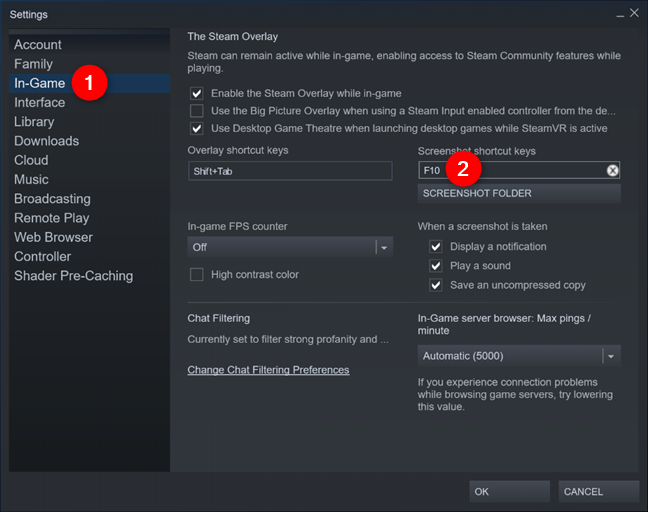This screenshot has width=648, height=512.
Task: Open the In-game FPS counter dropdown
Action: click(290, 247)
